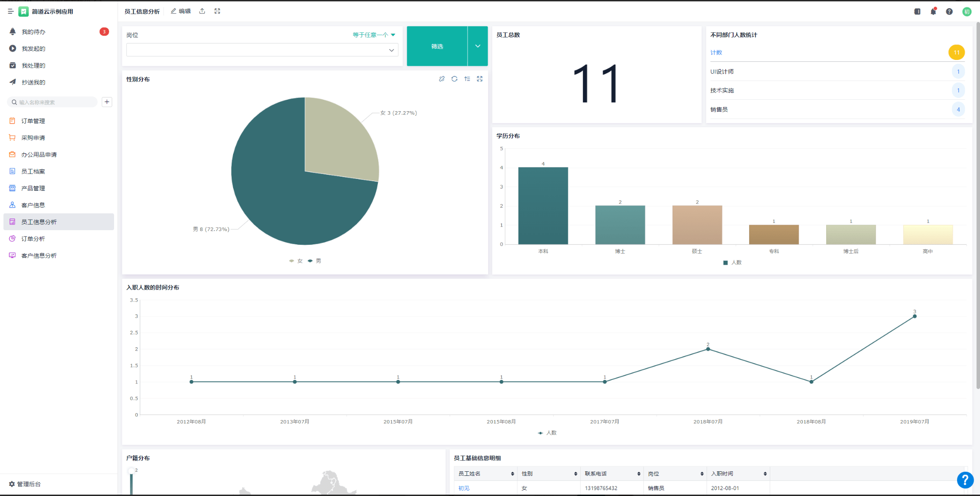Maximize the 性别分布 chart with expand icon

point(479,79)
